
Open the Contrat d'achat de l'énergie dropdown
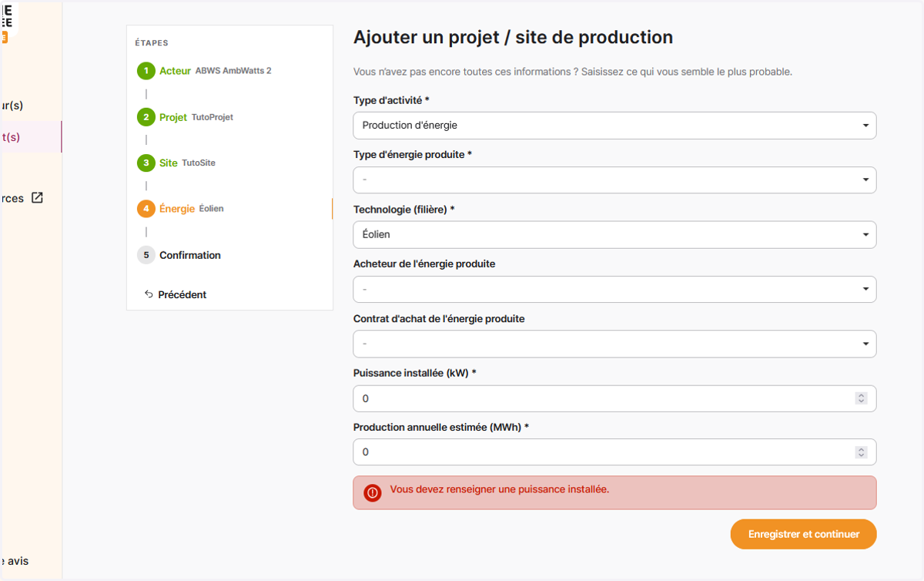point(614,344)
